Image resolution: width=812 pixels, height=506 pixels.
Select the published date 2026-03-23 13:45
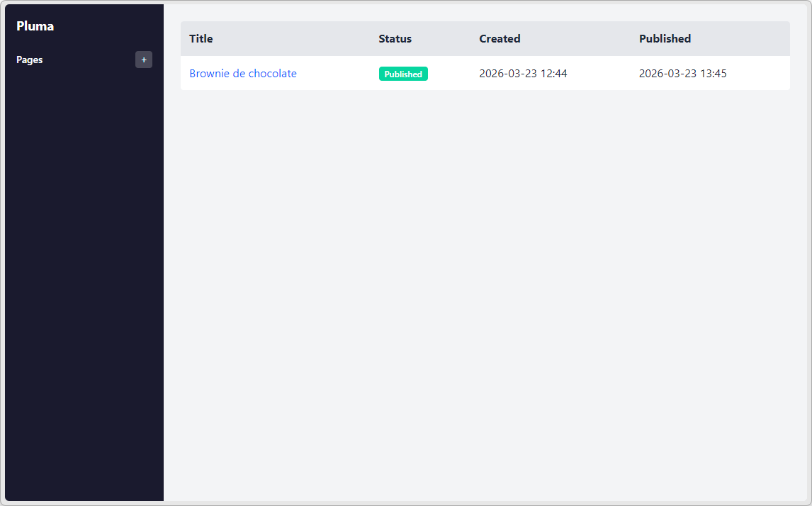click(682, 74)
